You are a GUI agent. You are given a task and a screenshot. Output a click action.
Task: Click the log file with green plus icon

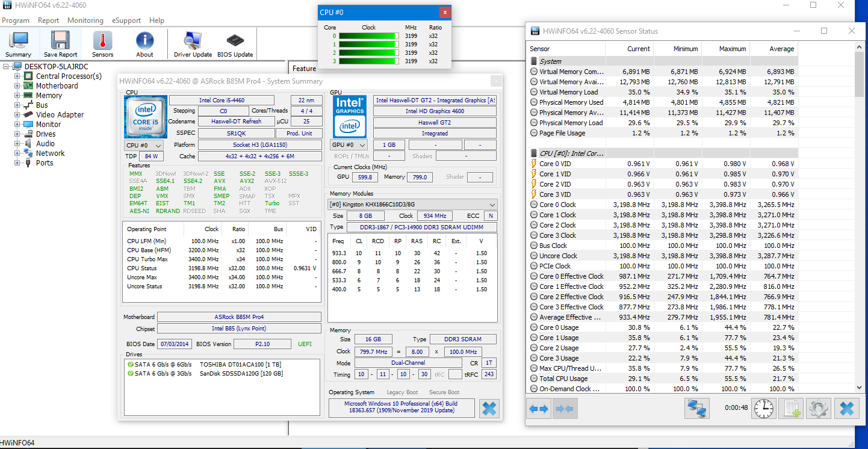791,409
